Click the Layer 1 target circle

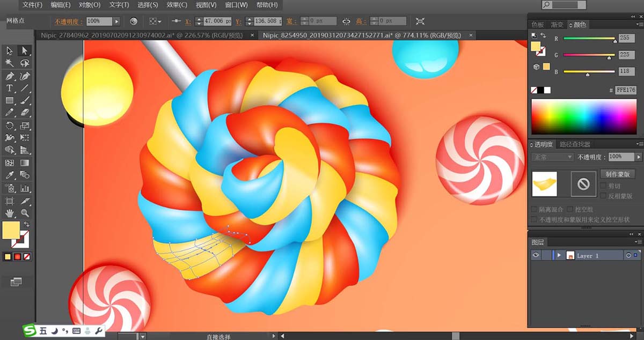(628, 256)
